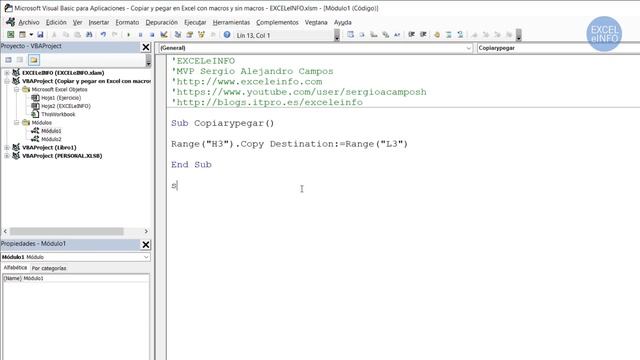Switch to the Por categorías properties tab
Image resolution: width=640 pixels, height=360 pixels.
(x=49, y=268)
